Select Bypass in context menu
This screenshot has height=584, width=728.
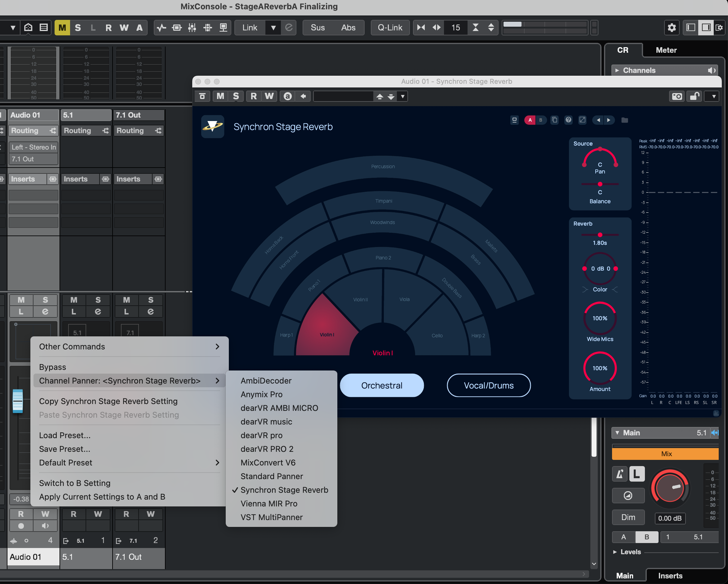tap(130, 367)
